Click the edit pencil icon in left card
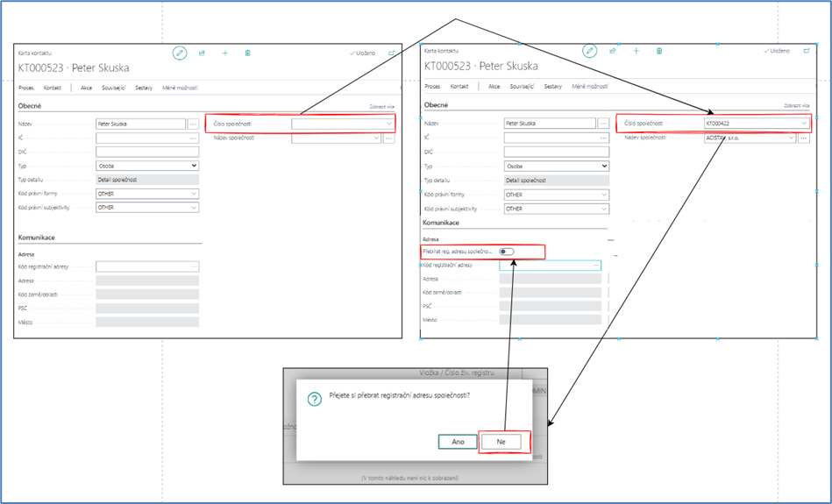 click(180, 53)
